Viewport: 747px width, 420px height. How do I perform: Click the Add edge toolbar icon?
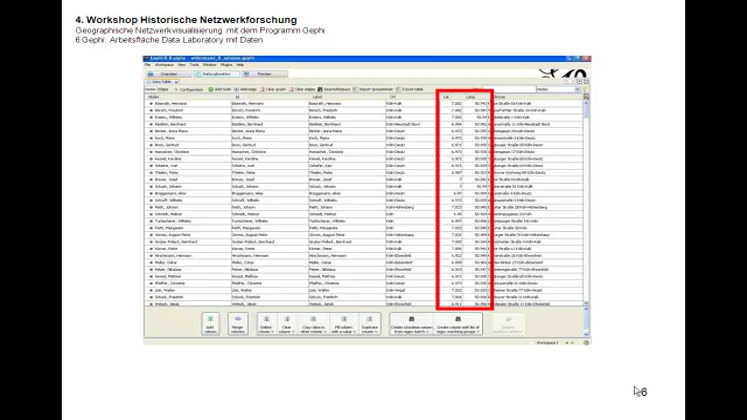point(243,89)
